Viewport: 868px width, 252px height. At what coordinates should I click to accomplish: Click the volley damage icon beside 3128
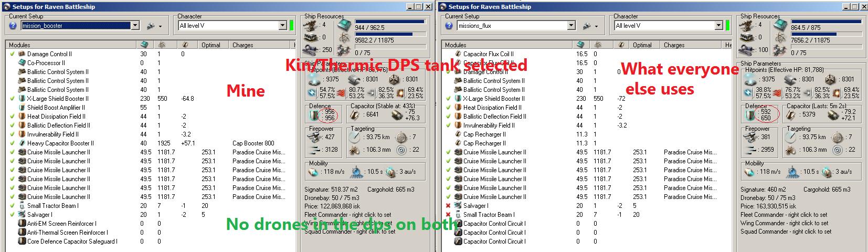pos(315,150)
